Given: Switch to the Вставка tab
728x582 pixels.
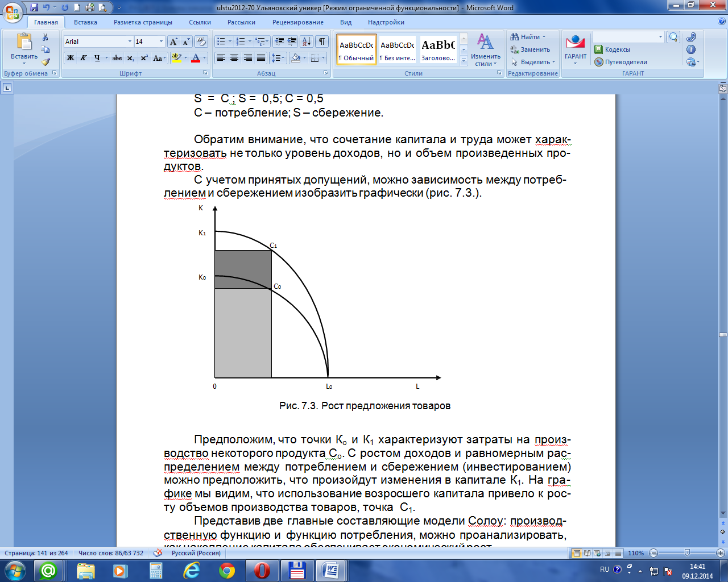Looking at the screenshot, I should [x=85, y=22].
